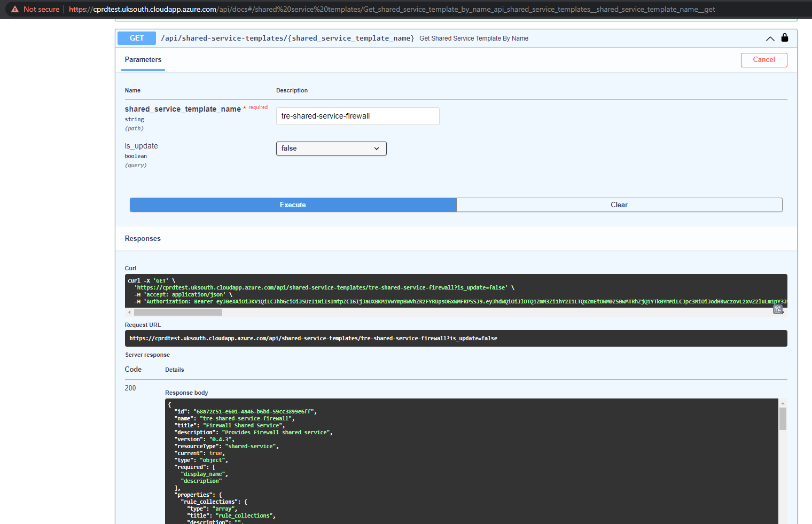Click the Responses section header
Screen dimensions: 812x524
143,238
